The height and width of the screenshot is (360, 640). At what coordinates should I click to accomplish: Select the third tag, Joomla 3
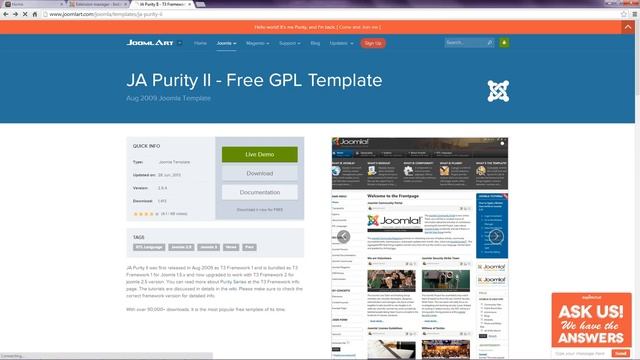click(x=209, y=247)
